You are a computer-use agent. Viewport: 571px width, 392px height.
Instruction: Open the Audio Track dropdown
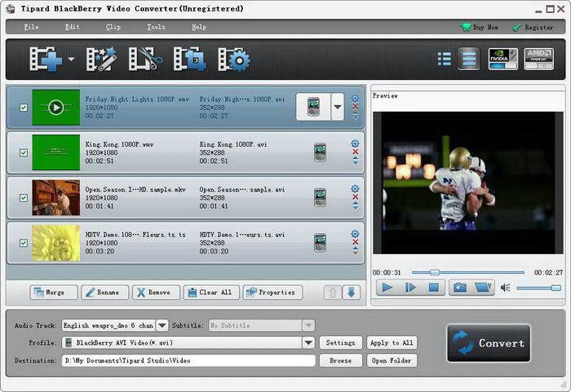pos(162,325)
